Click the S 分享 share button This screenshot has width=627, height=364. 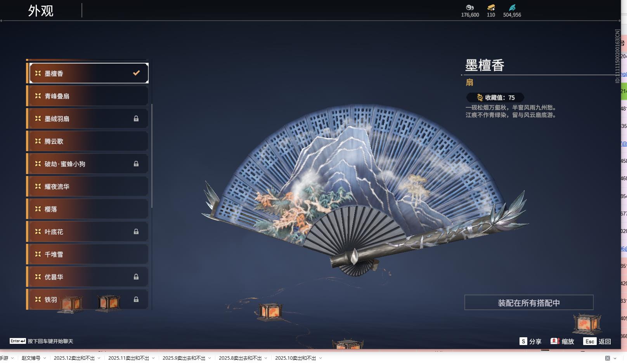click(x=530, y=341)
